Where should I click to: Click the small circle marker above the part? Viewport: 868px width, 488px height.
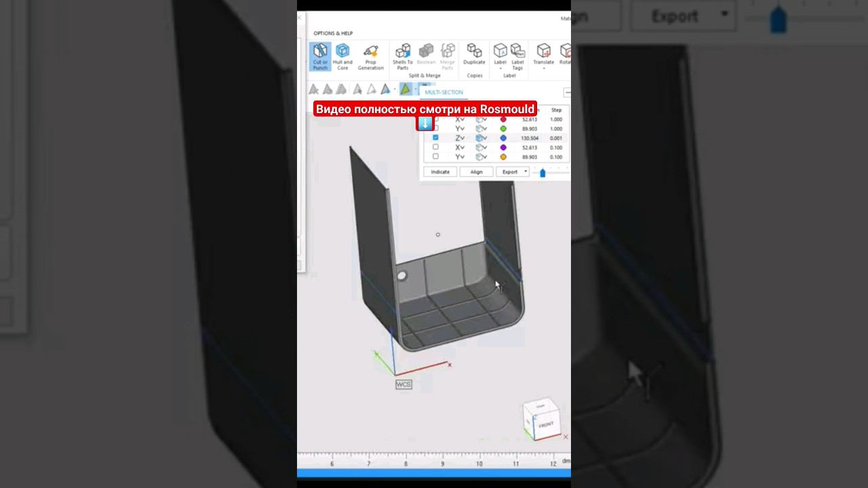tap(437, 235)
